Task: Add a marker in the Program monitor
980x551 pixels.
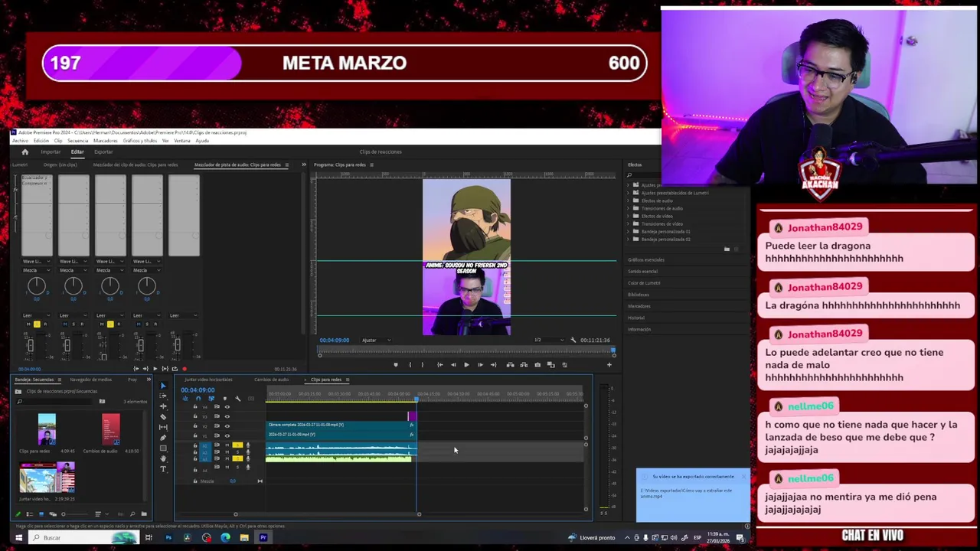Action: pos(396,365)
